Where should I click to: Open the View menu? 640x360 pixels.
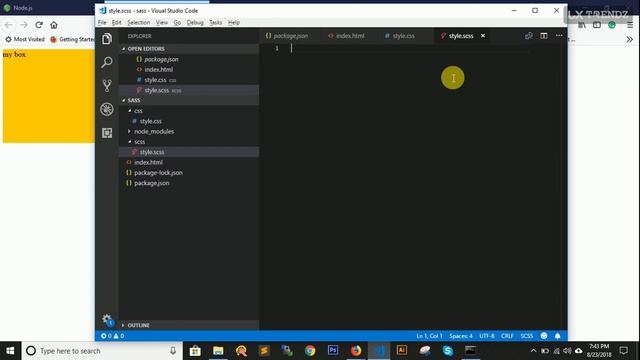click(x=162, y=22)
